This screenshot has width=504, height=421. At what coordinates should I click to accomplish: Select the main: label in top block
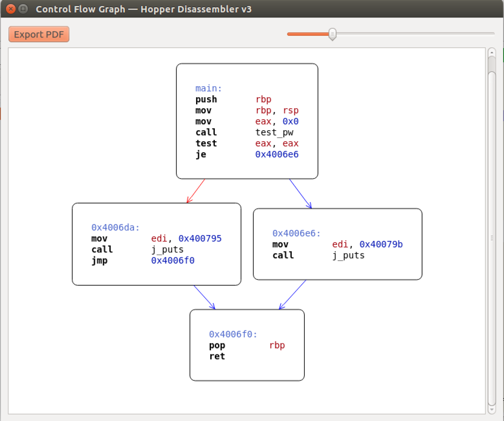pos(208,88)
